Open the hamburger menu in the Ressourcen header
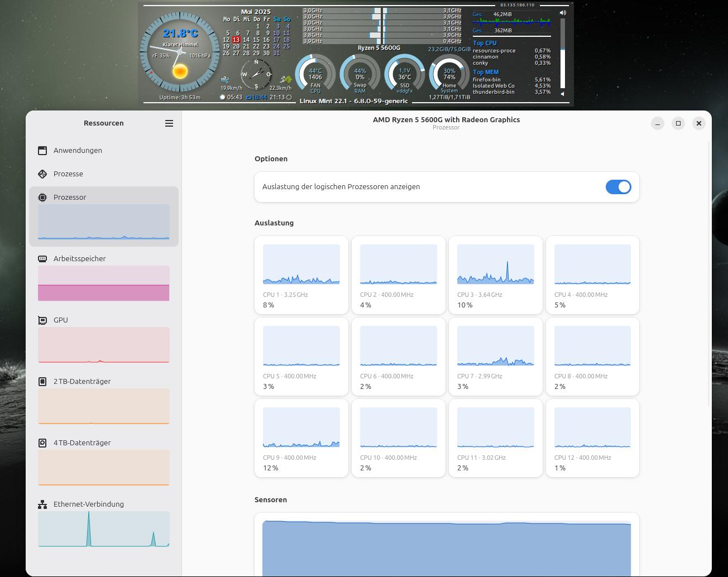728x577 pixels. (169, 123)
